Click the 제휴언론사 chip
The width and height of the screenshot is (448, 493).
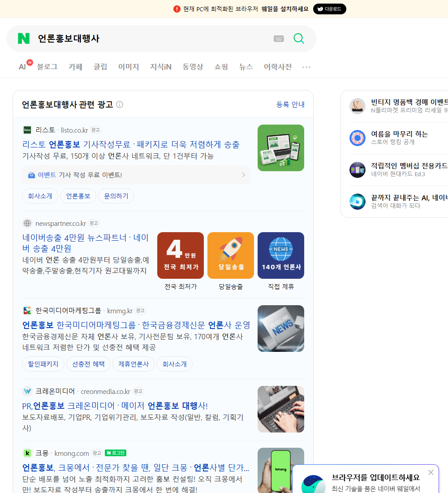(x=134, y=364)
